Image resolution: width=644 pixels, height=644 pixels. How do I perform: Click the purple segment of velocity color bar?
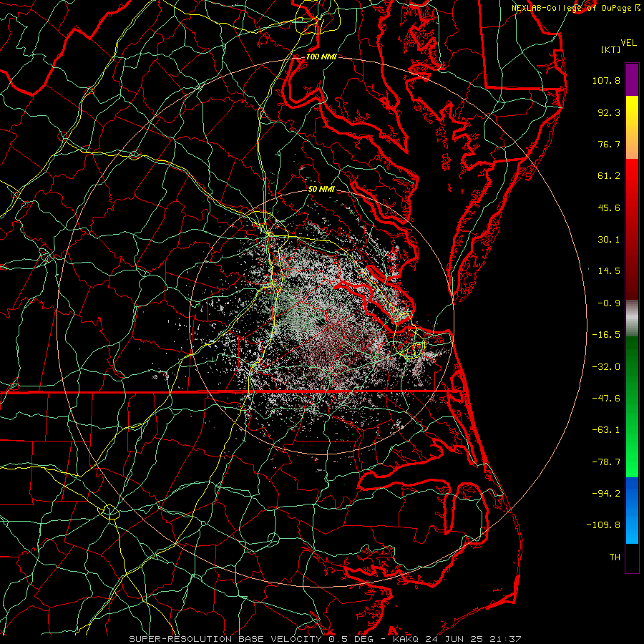coord(632,79)
